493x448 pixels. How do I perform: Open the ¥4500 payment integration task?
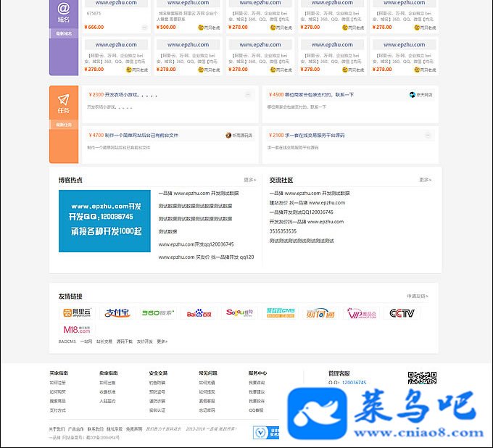(x=311, y=95)
